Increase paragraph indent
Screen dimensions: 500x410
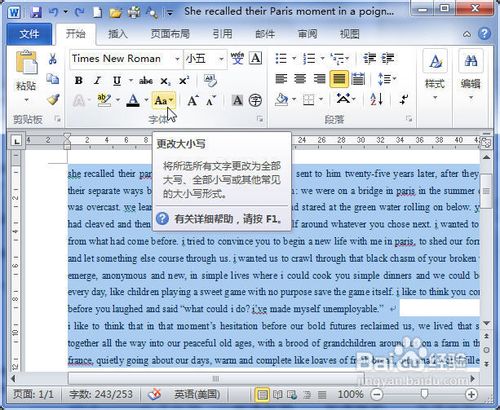388,58
